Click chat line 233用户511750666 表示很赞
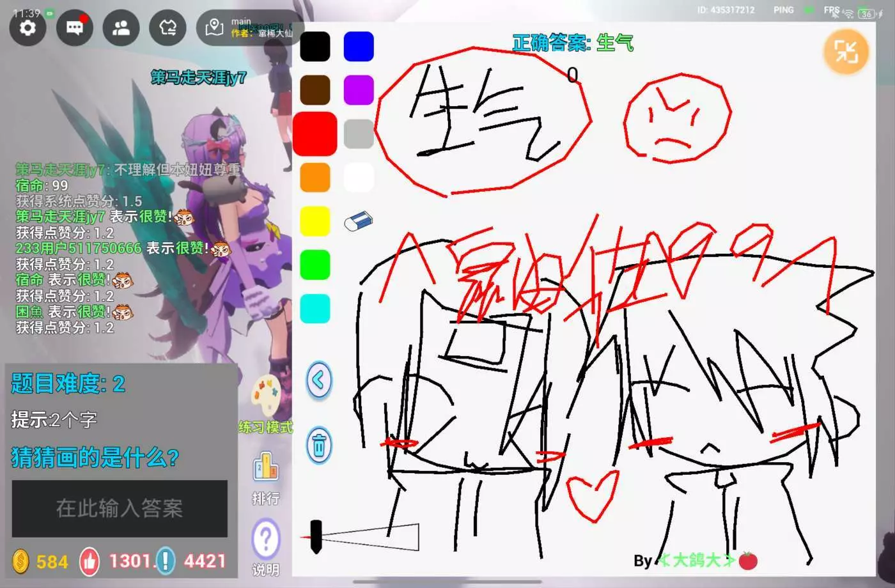This screenshot has height=588, width=895. coord(123,248)
